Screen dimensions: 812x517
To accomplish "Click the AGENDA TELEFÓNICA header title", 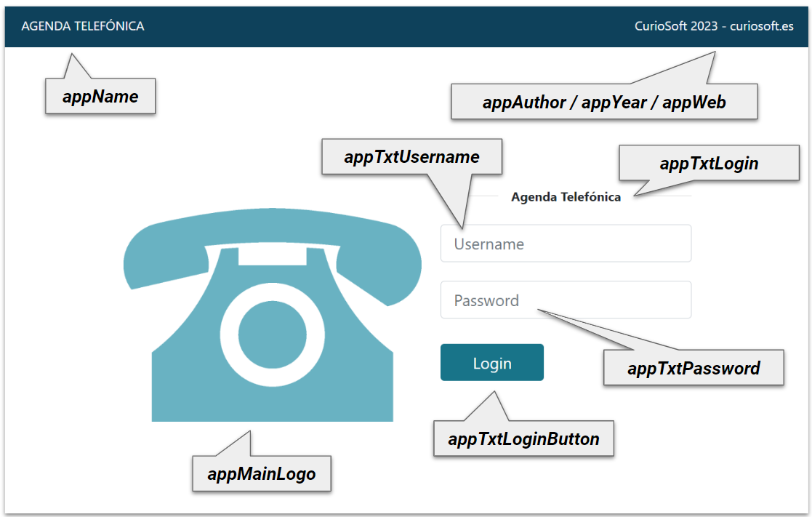I will point(83,26).
